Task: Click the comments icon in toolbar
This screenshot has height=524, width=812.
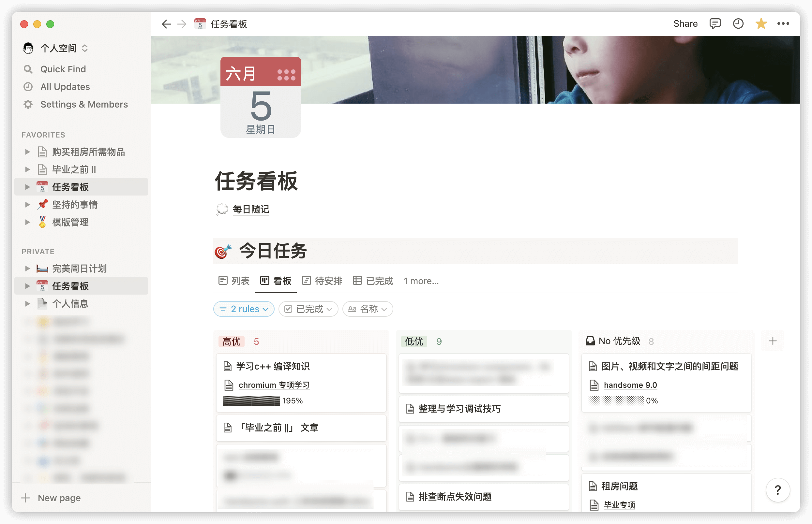Action: coord(715,24)
